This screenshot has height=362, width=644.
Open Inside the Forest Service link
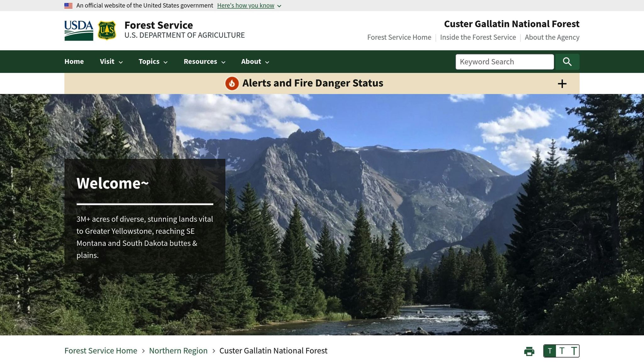click(x=478, y=37)
